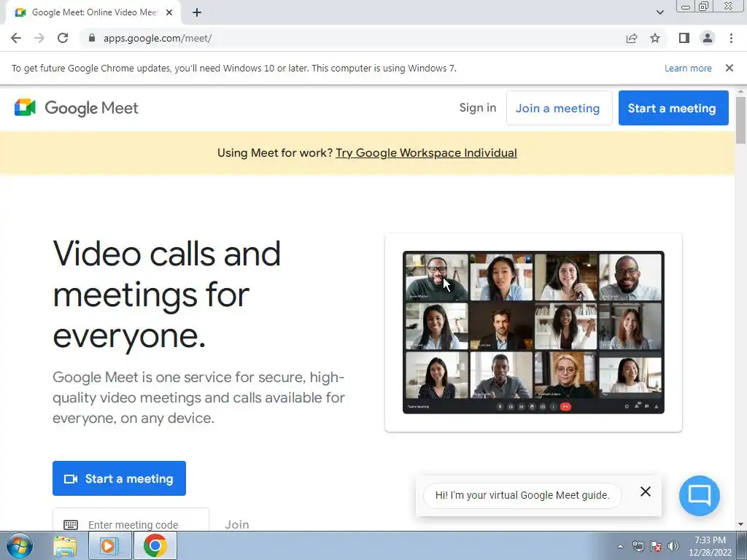Click the browser forward arrow

pyautogui.click(x=39, y=38)
